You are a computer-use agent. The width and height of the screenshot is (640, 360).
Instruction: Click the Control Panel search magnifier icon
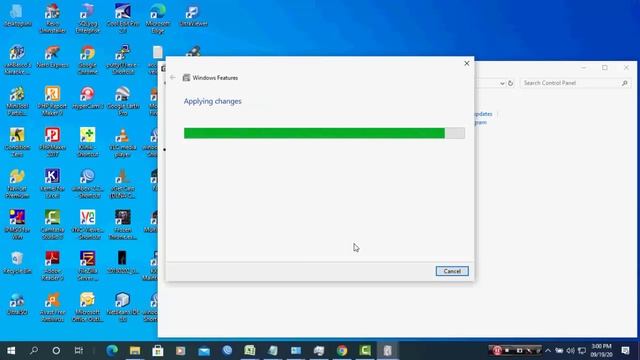[624, 83]
